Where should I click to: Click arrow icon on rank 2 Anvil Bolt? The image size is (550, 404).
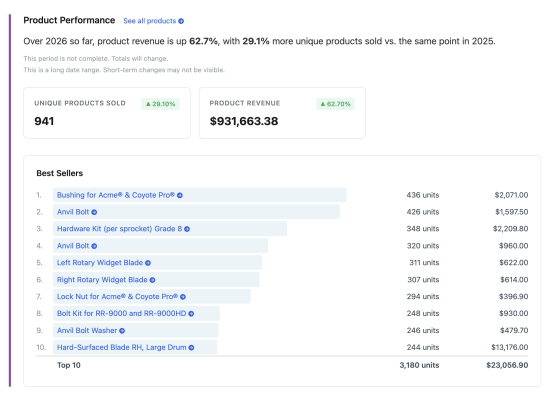[94, 212]
